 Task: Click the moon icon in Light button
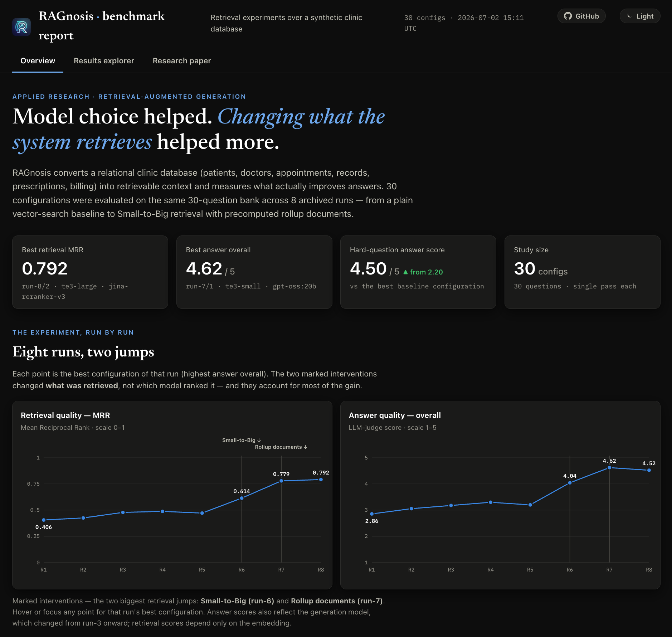(x=629, y=16)
